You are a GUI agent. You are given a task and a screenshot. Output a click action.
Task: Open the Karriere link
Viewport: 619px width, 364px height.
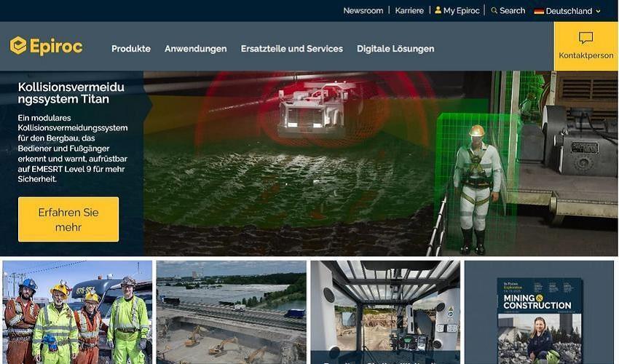[409, 11]
